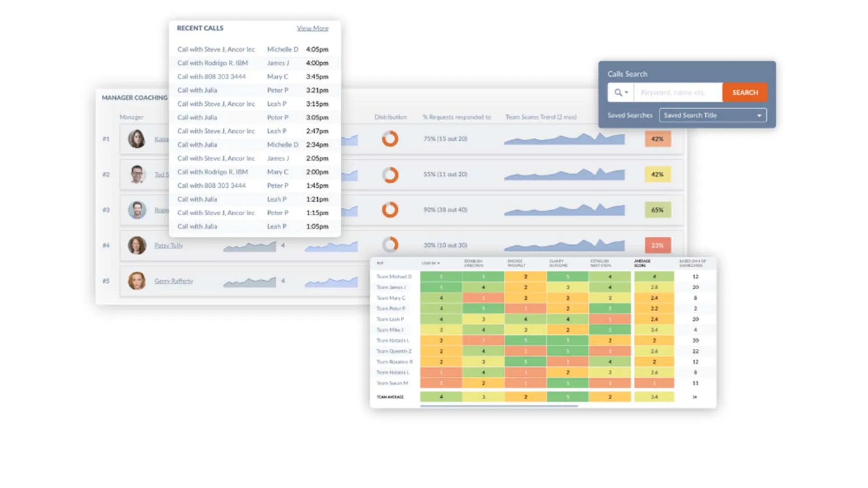This screenshot has height=488, width=868.
Task: Open call with Rodrigo R, IBM at 4:00pm
Action: [212, 63]
